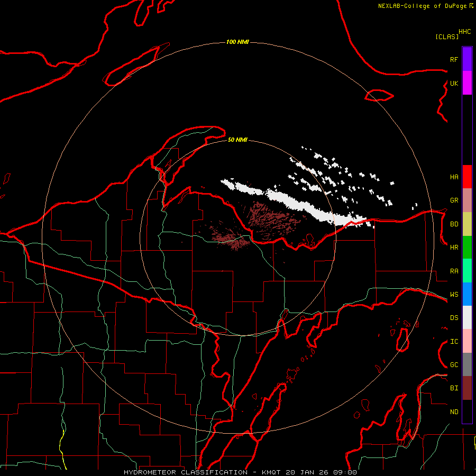Click the WS blue legend swatch
476x476 pixels.
[467, 295]
